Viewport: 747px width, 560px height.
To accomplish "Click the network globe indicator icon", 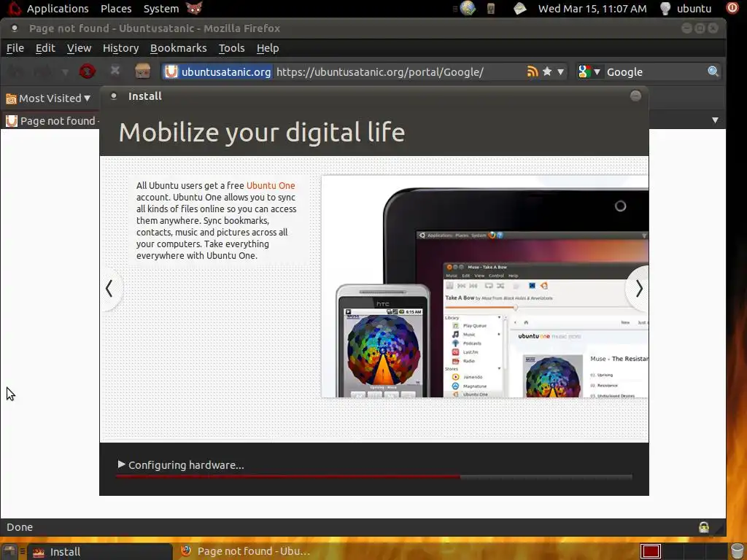I will (x=468, y=8).
